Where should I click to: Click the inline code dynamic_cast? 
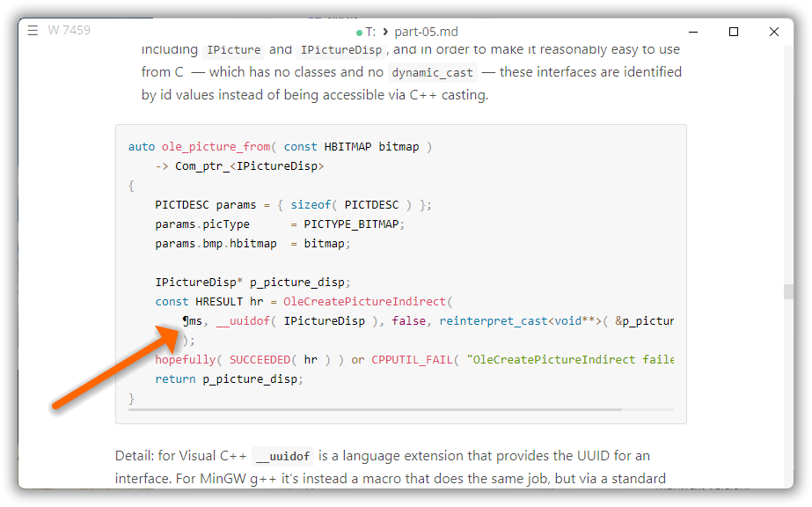pyautogui.click(x=433, y=73)
